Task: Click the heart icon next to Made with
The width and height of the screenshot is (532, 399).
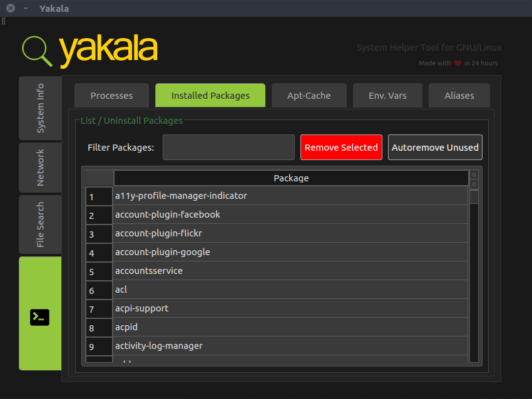Action: (x=458, y=63)
